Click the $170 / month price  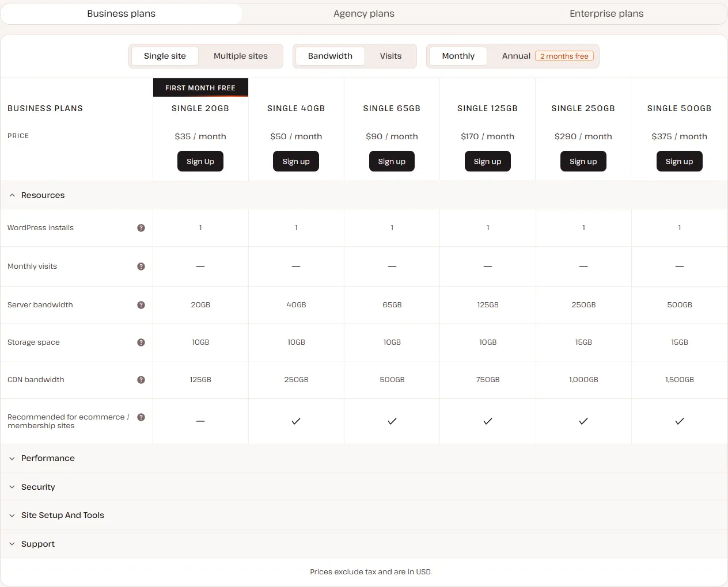point(488,136)
